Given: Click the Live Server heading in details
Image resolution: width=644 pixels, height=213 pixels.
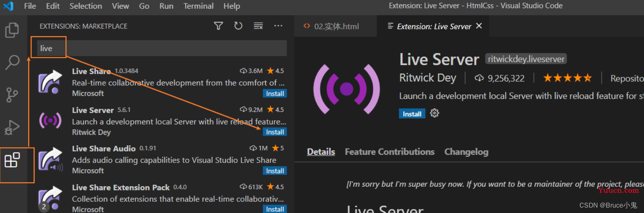Looking at the screenshot, I should pyautogui.click(x=439, y=59).
